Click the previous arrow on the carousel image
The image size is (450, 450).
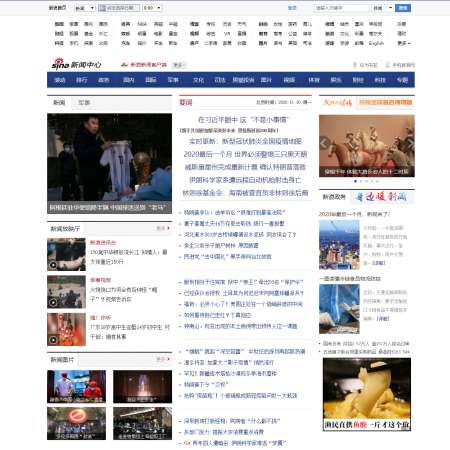tap(324, 144)
